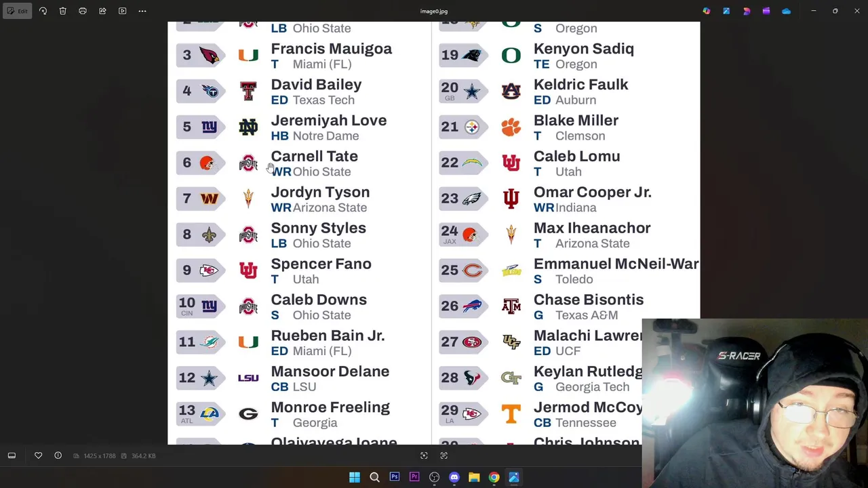Image resolution: width=868 pixels, height=488 pixels.
Task: Launch Premiere Pro from the taskbar
Action: click(x=414, y=477)
